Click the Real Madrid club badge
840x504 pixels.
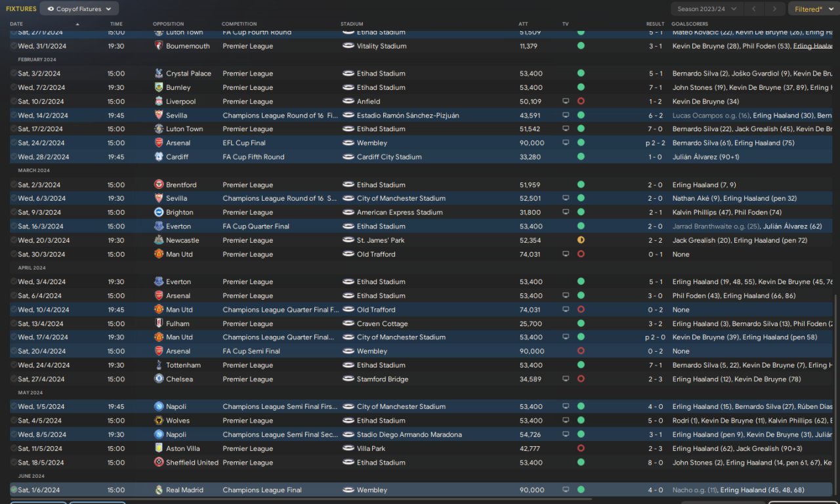158,490
